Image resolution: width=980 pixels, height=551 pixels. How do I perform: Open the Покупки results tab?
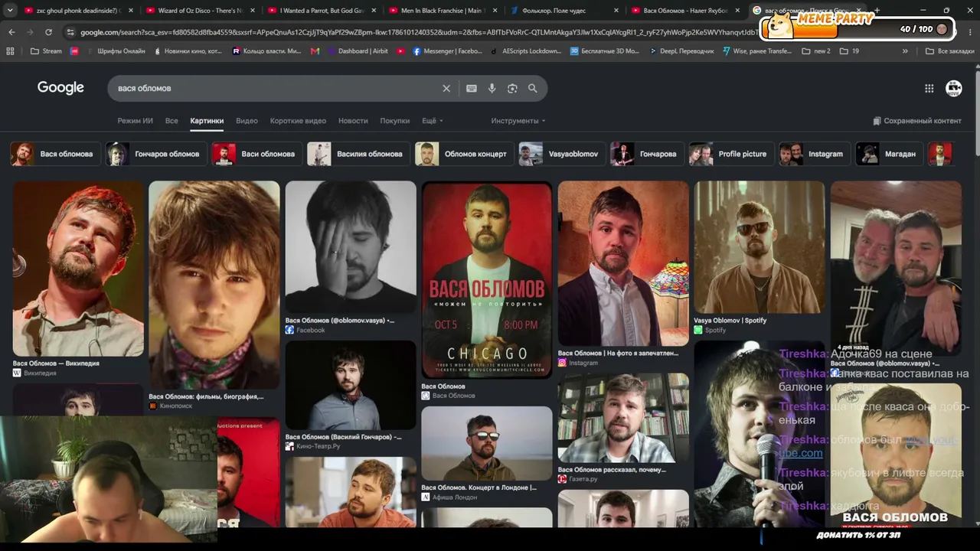click(x=395, y=121)
